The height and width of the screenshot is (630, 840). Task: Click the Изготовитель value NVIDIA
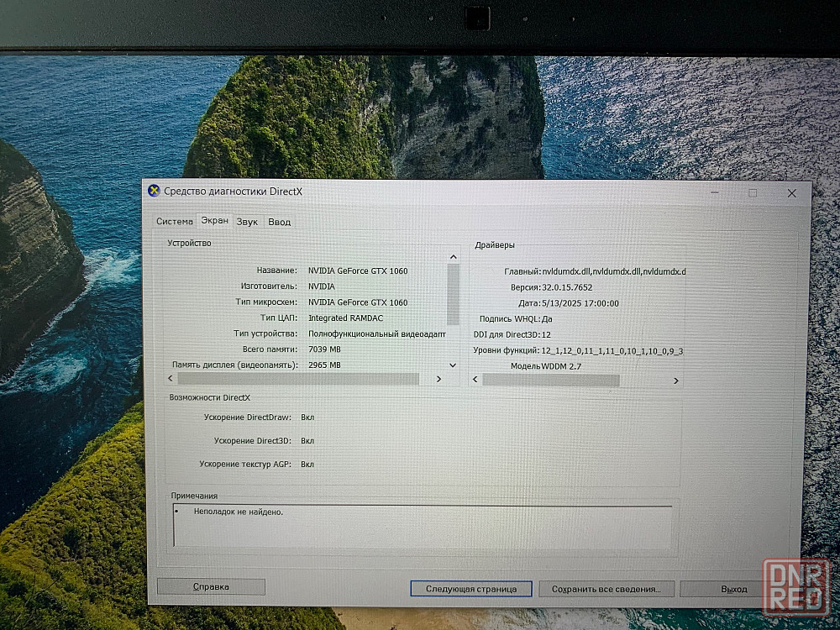322,286
